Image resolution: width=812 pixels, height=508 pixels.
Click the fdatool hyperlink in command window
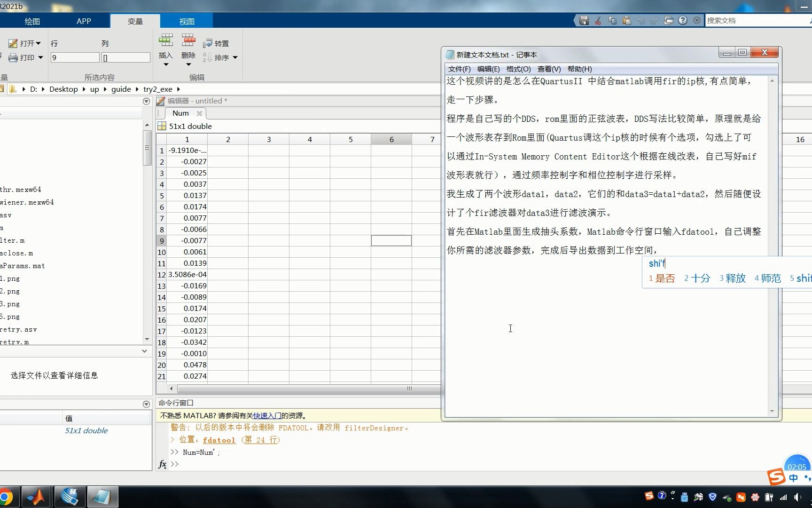[x=219, y=440]
